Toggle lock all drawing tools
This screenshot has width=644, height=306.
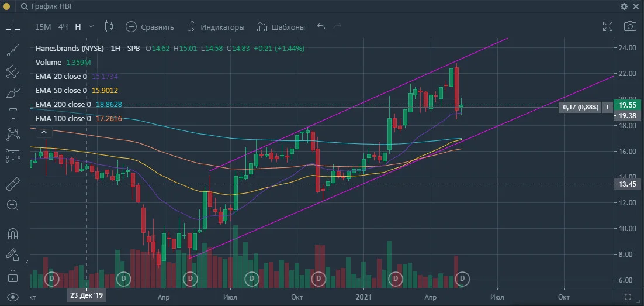click(x=13, y=275)
